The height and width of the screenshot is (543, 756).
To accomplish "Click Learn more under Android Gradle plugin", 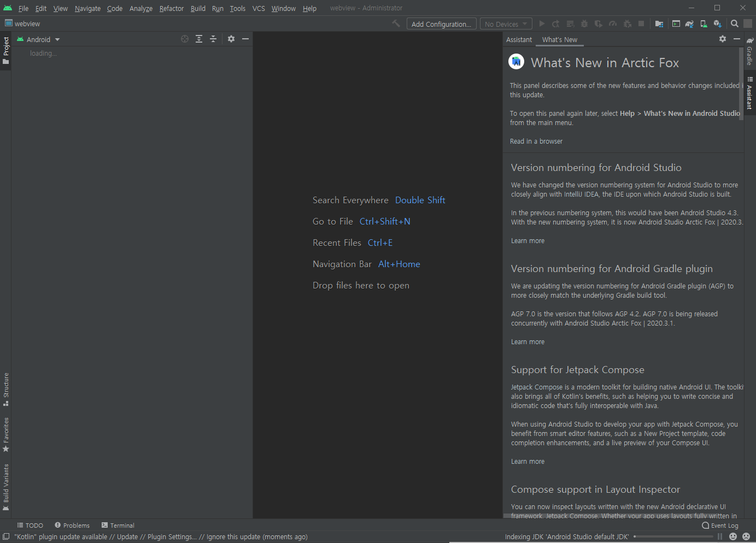I will (528, 341).
